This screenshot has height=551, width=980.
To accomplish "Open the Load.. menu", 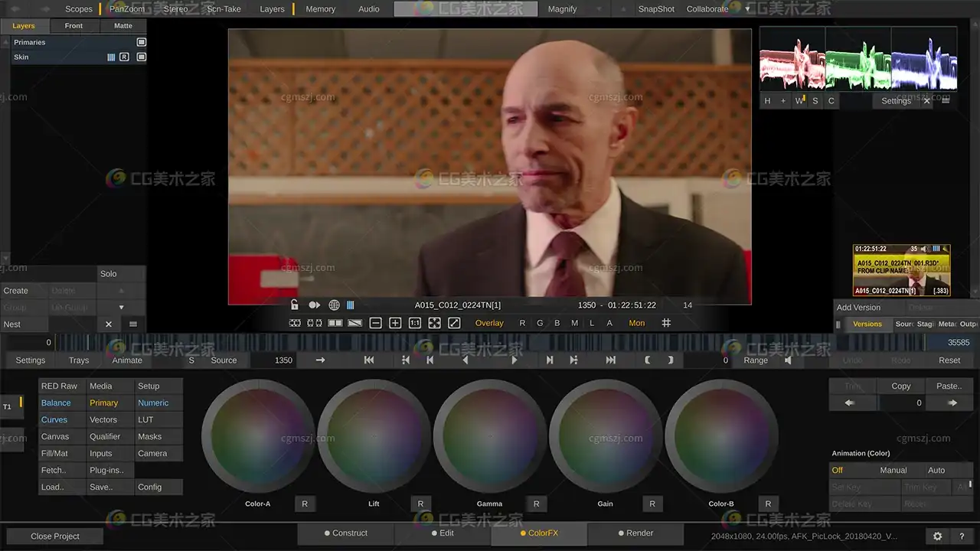I will [52, 487].
